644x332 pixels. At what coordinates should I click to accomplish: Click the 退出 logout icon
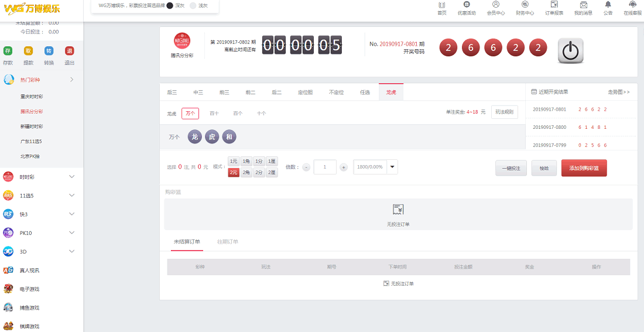[x=69, y=51]
